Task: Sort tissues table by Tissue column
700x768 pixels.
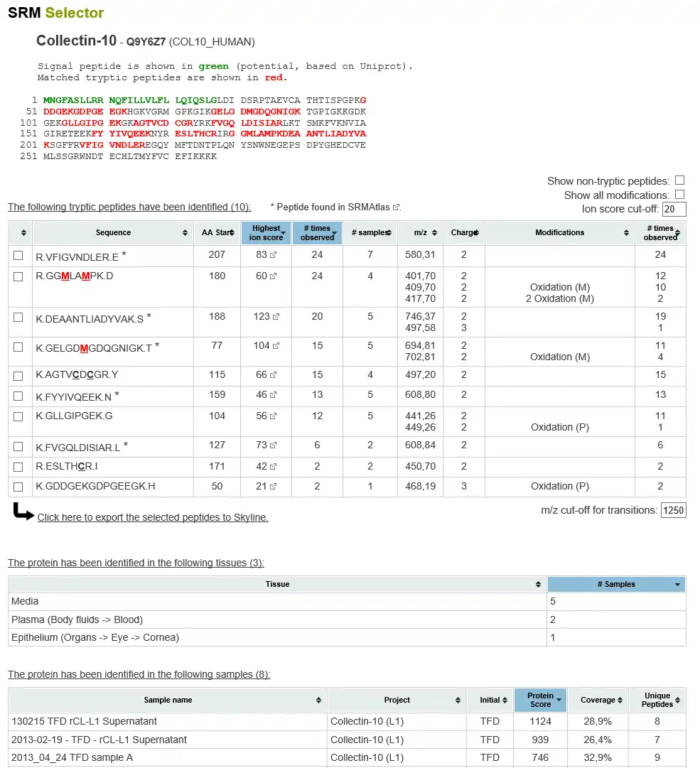Action: (277, 584)
